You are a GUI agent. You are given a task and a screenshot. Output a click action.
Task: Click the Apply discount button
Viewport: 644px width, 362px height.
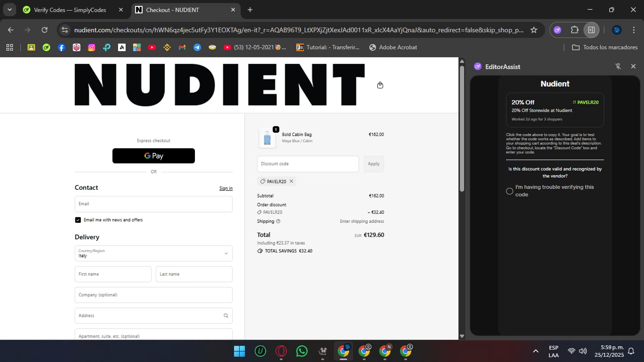[374, 164]
